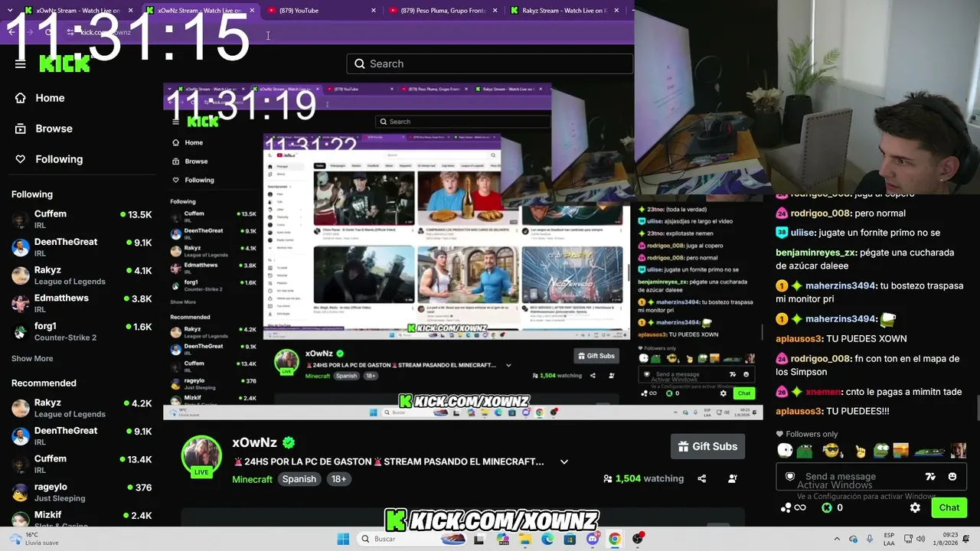Image resolution: width=980 pixels, height=551 pixels.
Task: Open chat settings with the gear icon
Action: pyautogui.click(x=915, y=507)
